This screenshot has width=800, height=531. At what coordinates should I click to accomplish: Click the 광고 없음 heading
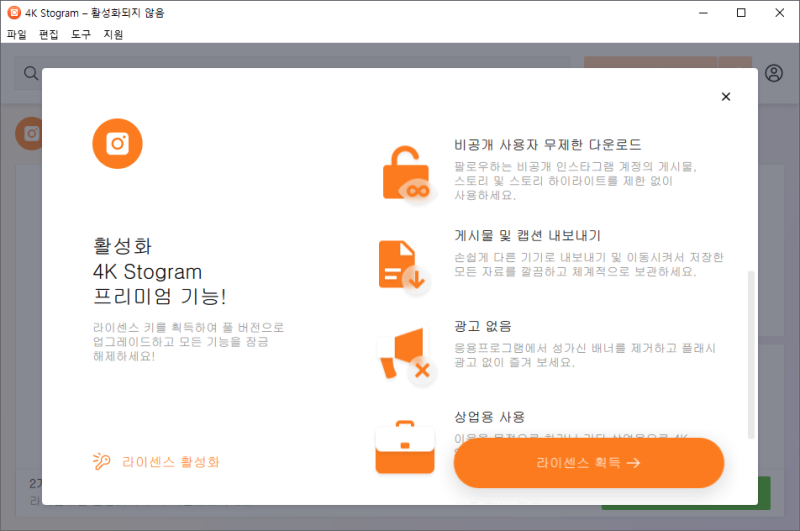click(483, 326)
